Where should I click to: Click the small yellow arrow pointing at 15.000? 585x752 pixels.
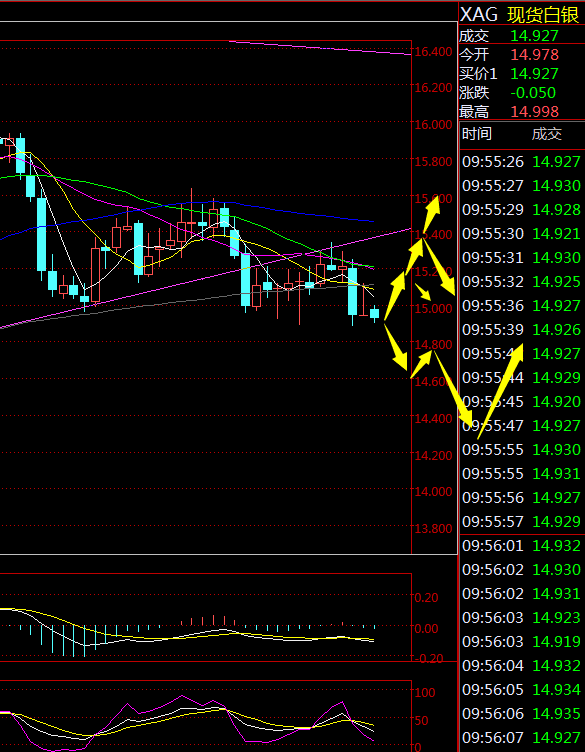point(423,292)
